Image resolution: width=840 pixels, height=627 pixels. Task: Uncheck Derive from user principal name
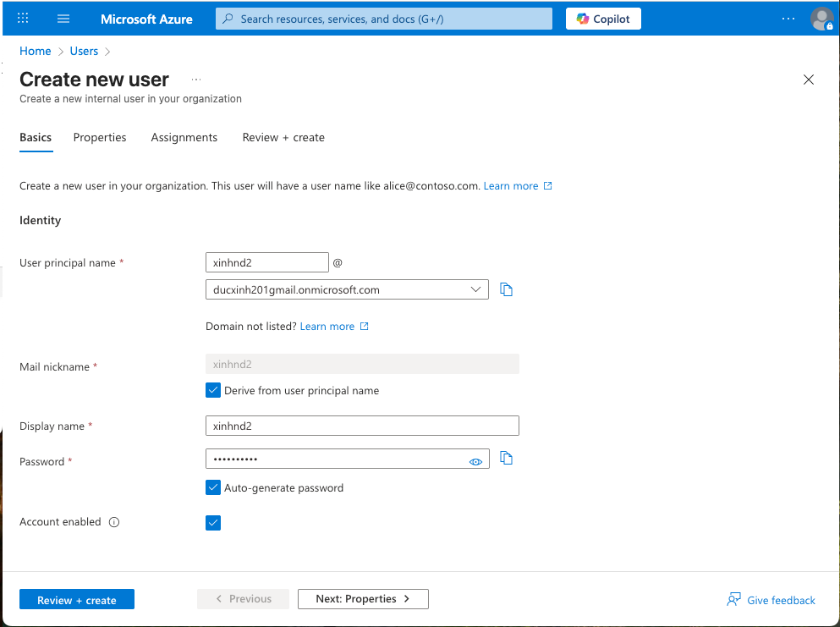(213, 390)
